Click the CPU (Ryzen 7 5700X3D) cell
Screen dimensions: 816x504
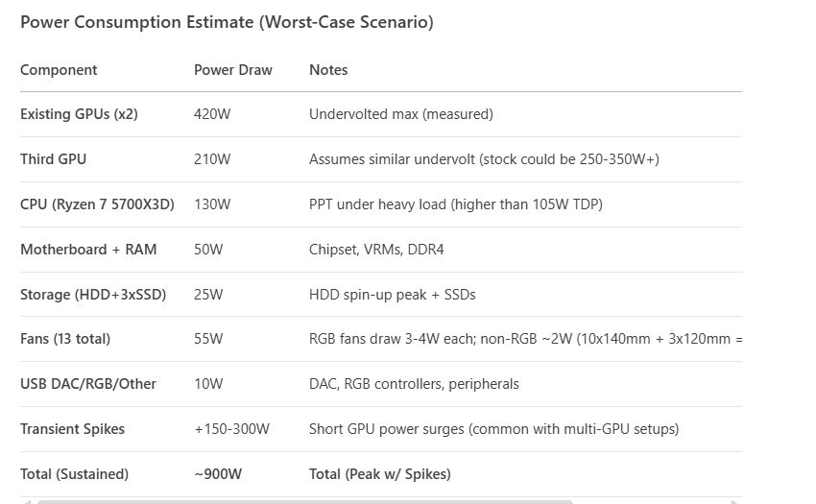(97, 204)
